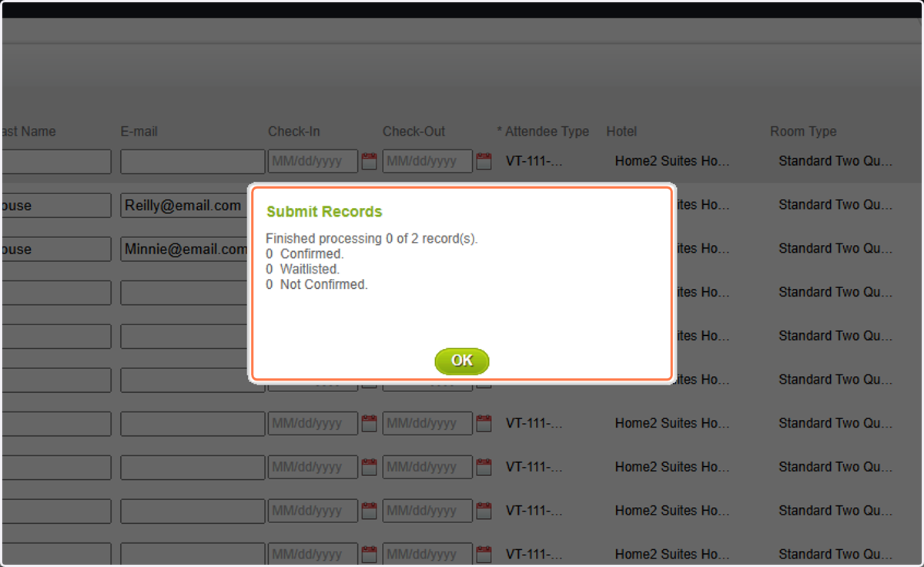The image size is (924, 567).
Task: Click the Last Name column header
Action: pos(28,132)
